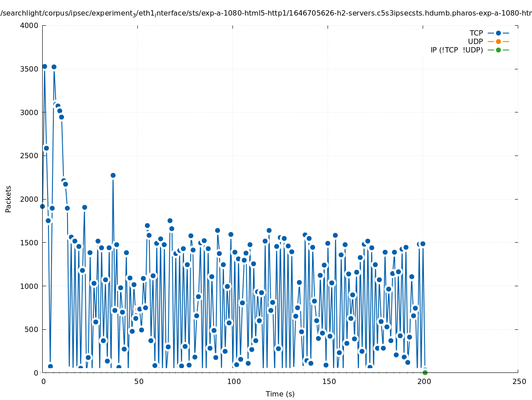The height and width of the screenshot is (400, 532).
Task: Click the 2000 y-axis tick label
Action: coord(29,199)
